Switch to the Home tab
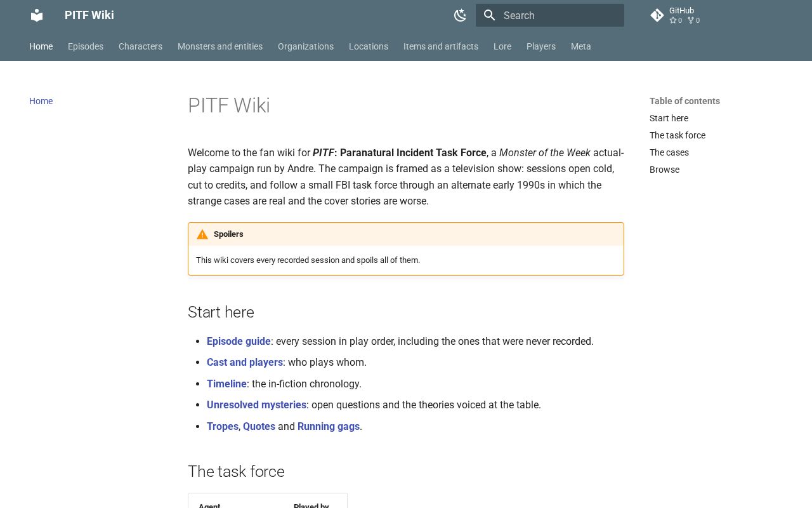The height and width of the screenshot is (508, 812). click(x=41, y=46)
